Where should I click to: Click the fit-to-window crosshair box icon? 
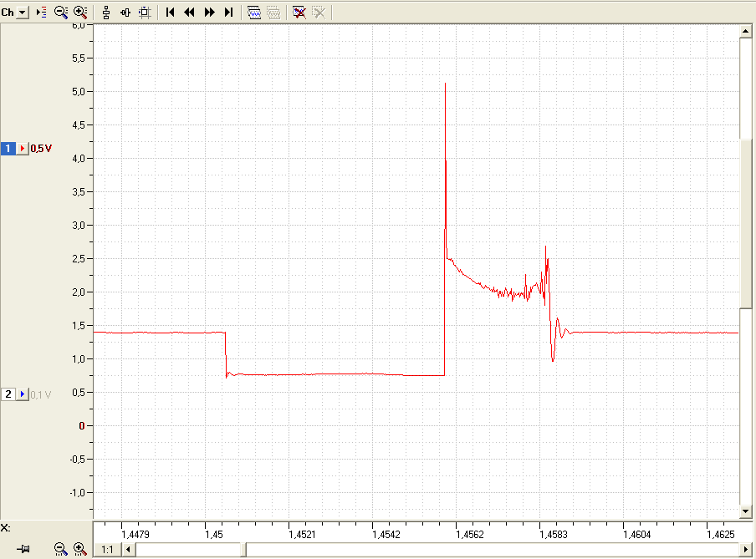pyautogui.click(x=145, y=13)
